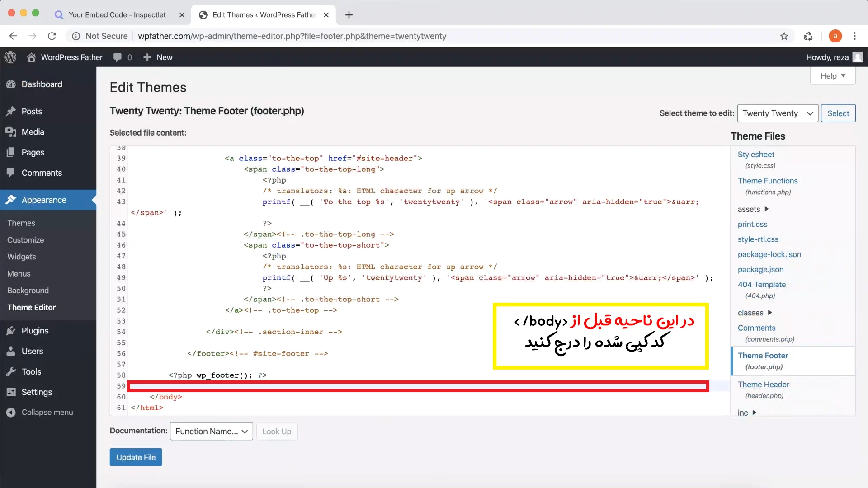Open the Twenty Twenty theme dropdown
This screenshot has width=868, height=488.
click(778, 113)
